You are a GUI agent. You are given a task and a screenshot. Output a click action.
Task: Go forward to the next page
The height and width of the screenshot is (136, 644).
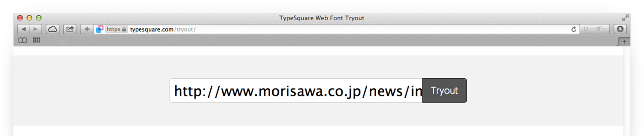click(36, 29)
